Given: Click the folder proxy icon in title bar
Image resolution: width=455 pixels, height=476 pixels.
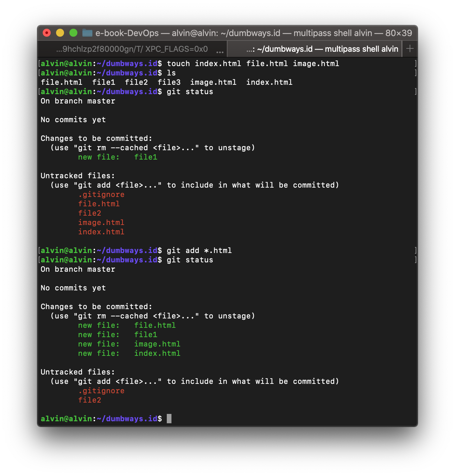Looking at the screenshot, I should click(87, 33).
